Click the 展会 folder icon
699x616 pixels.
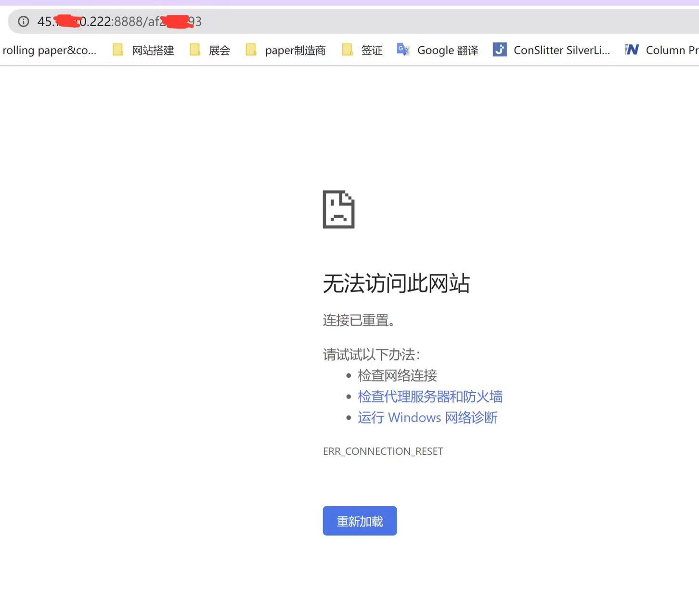195,50
